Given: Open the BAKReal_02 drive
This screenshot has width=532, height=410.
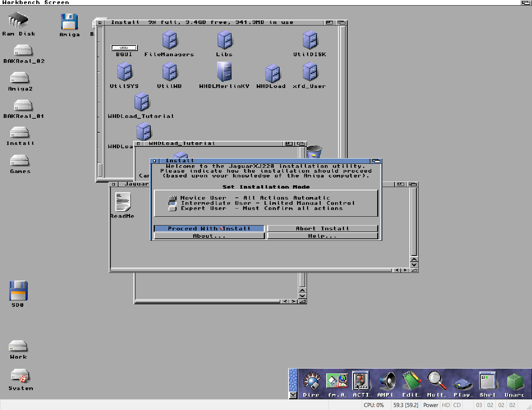Looking at the screenshot, I should click(23, 51).
